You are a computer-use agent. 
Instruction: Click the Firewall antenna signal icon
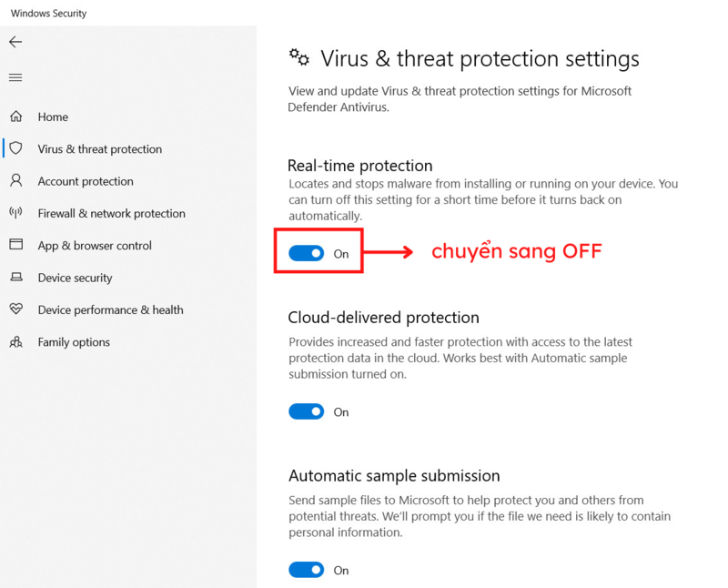[x=15, y=213]
